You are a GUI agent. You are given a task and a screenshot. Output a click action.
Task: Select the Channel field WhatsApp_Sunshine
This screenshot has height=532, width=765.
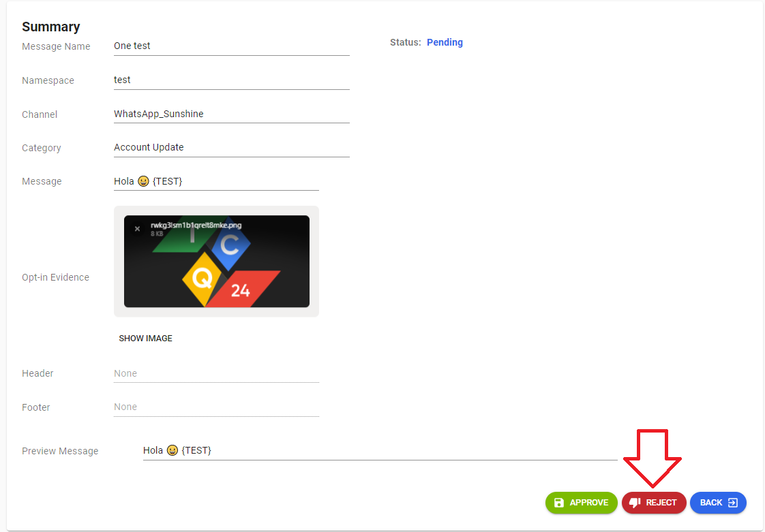tap(231, 114)
